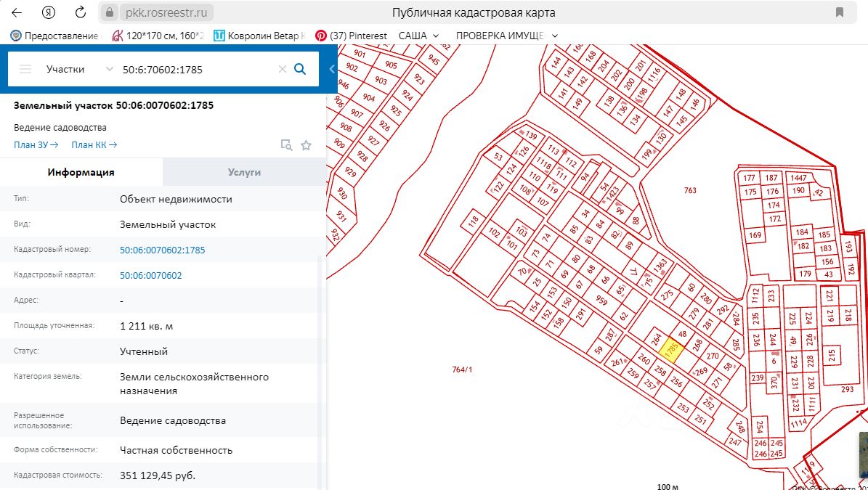
Task: Expand the ПРОВЕРКА ИМУЩЕ bookmarks folder
Action: coord(506,35)
